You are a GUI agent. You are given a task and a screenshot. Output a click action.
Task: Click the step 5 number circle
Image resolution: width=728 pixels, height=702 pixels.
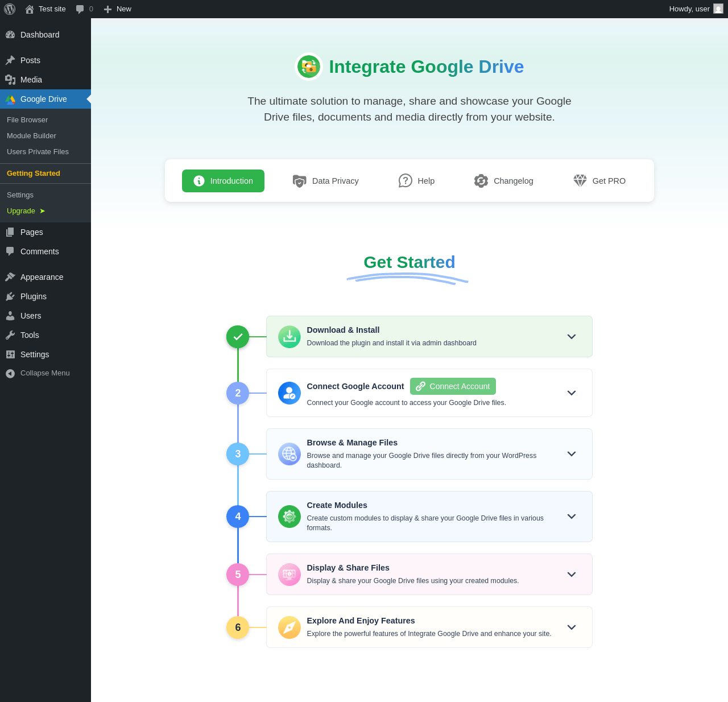pyautogui.click(x=238, y=575)
